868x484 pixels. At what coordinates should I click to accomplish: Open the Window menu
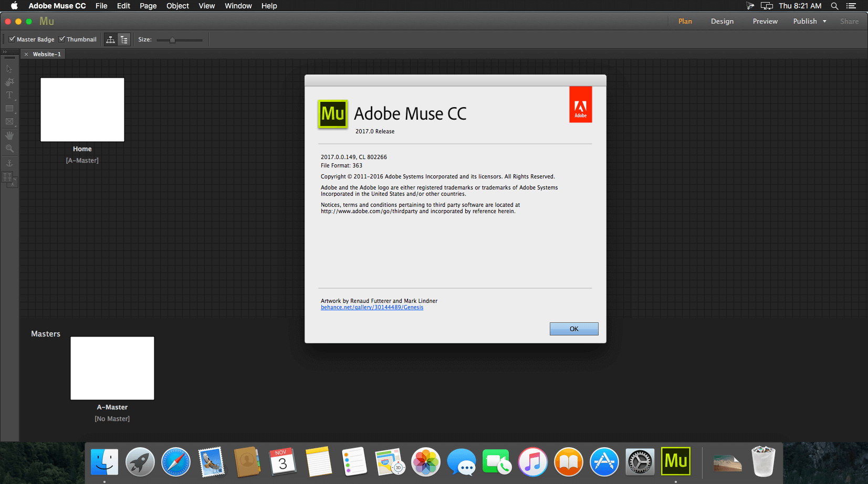(238, 6)
